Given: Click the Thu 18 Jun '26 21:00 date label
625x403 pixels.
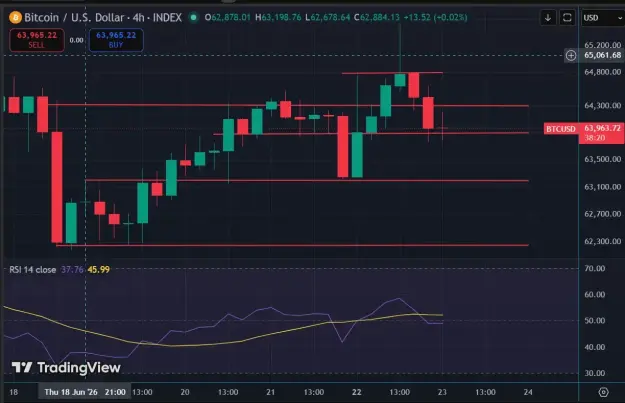Looking at the screenshot, I should [x=85, y=392].
